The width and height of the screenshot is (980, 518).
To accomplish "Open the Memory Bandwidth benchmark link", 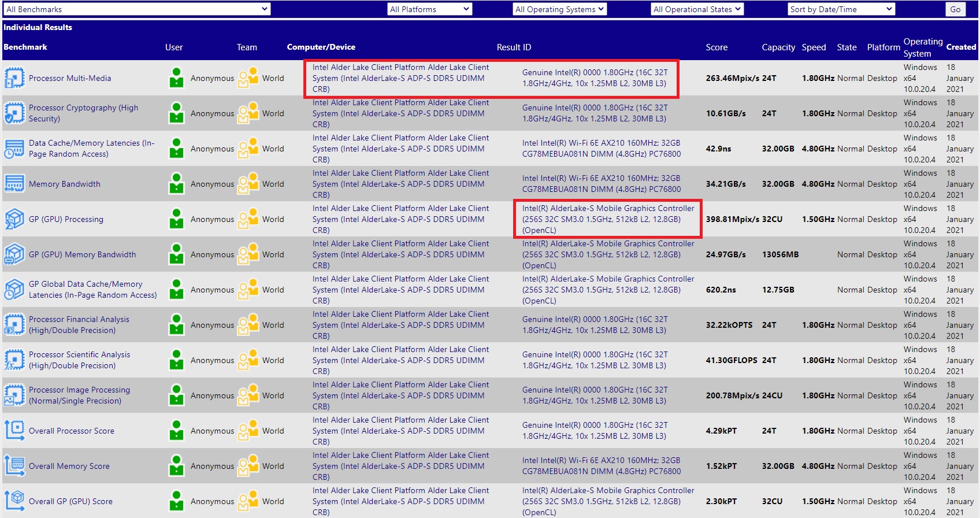I will click(x=65, y=184).
